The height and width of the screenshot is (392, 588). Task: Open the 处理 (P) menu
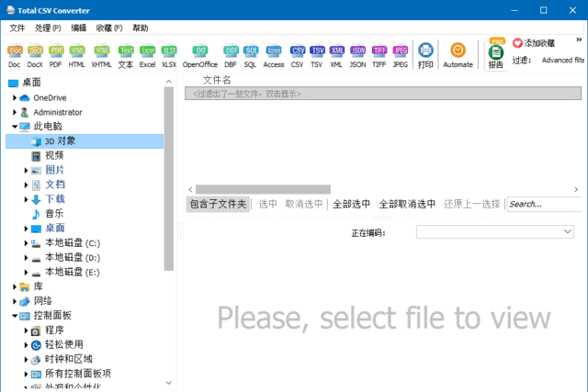[48, 28]
